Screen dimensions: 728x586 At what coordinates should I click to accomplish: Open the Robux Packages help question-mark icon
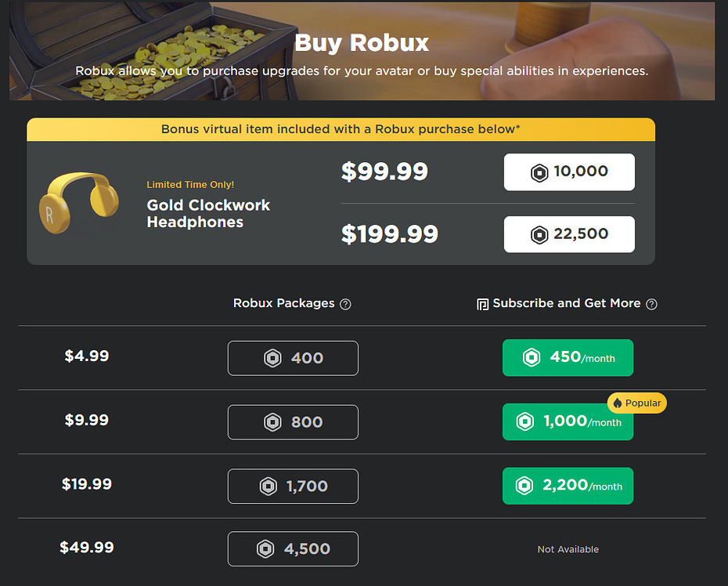pos(345,304)
